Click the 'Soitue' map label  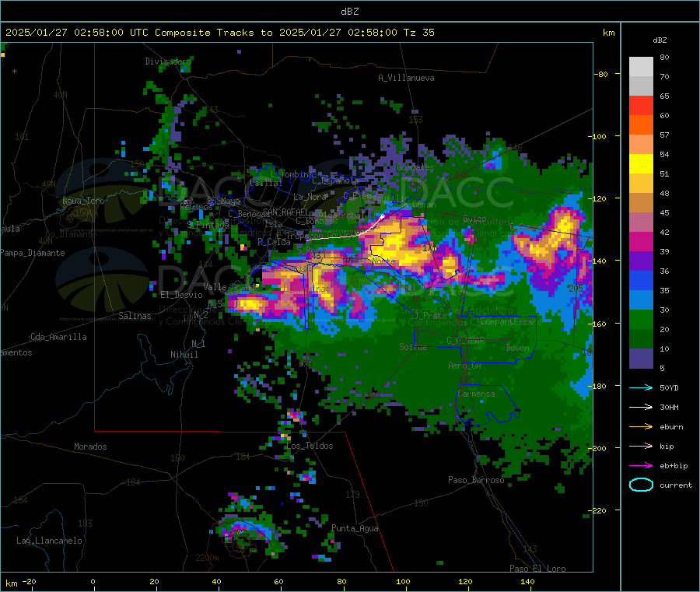point(413,346)
